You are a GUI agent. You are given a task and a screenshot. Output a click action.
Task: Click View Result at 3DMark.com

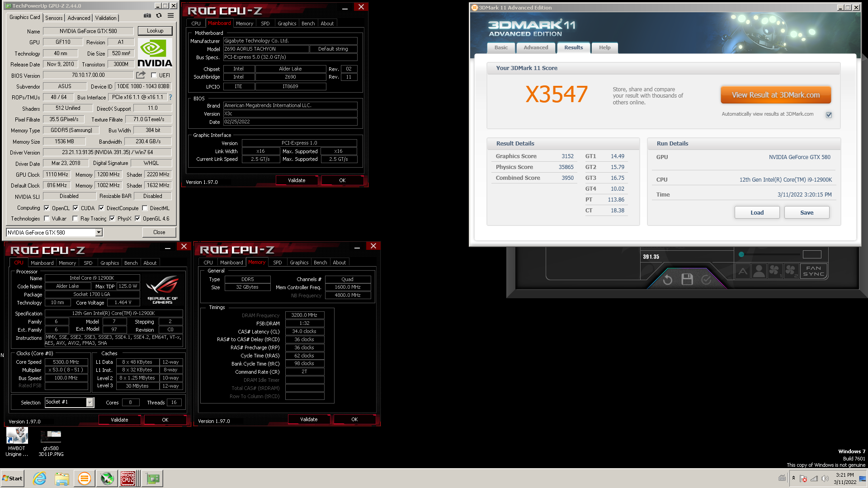coord(776,95)
